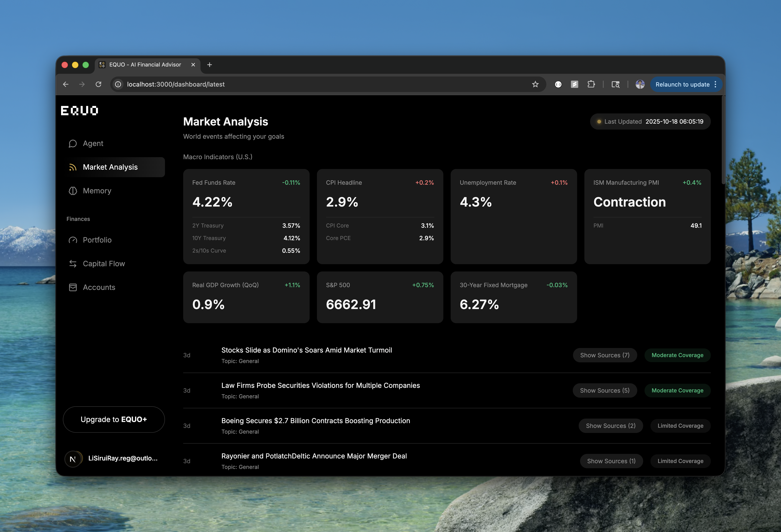Click the Upgrade to EQUO+ button
This screenshot has height=532, width=781.
114,419
